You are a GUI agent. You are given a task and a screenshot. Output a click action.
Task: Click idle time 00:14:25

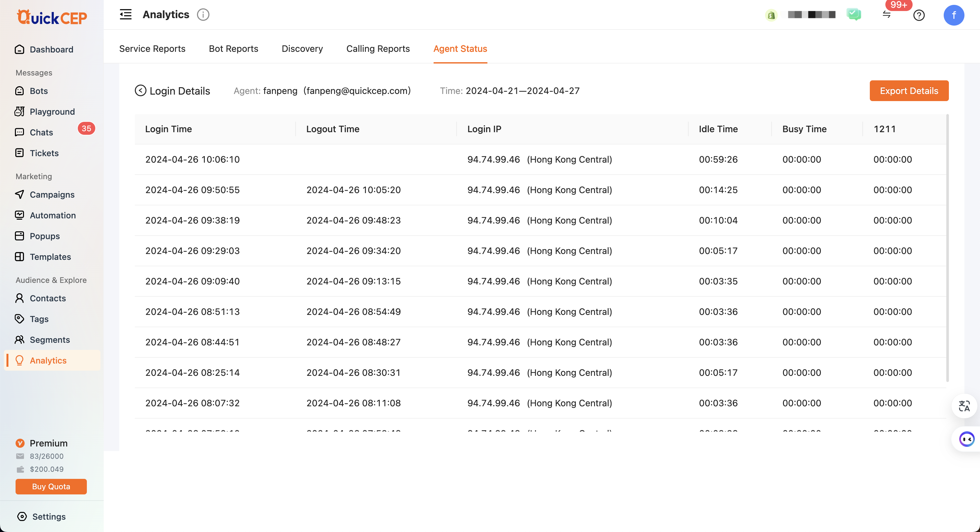point(718,190)
